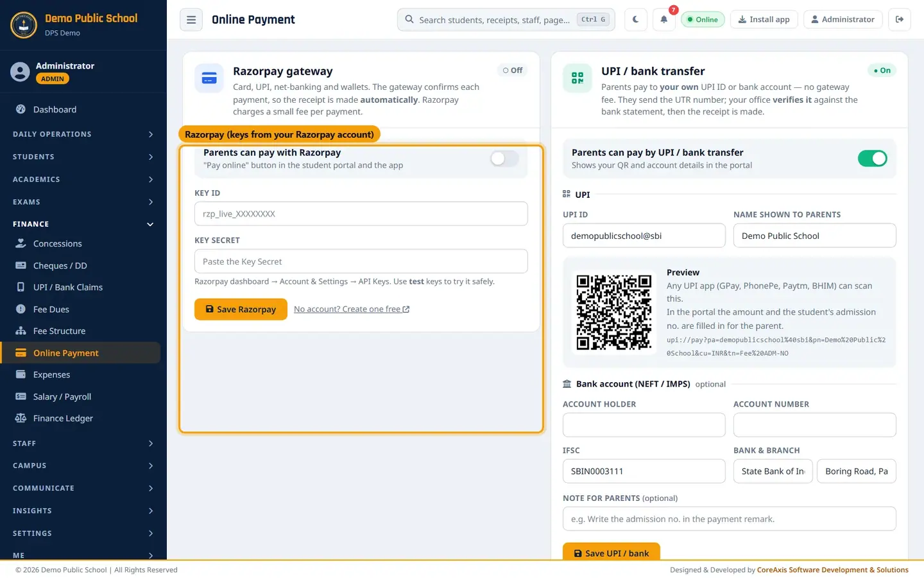Viewport: 924px width, 578px height.
Task: Select Online Payment sidebar item
Action: [x=81, y=353]
